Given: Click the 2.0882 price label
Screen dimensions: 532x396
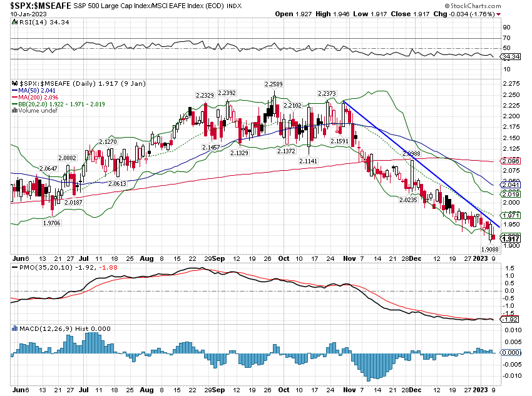Looking at the screenshot, I should [67, 158].
